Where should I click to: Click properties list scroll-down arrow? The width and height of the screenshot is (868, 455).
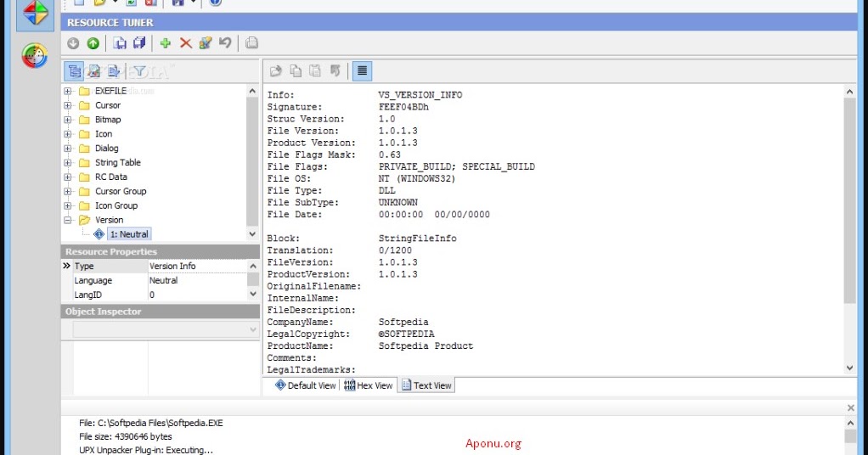253,295
